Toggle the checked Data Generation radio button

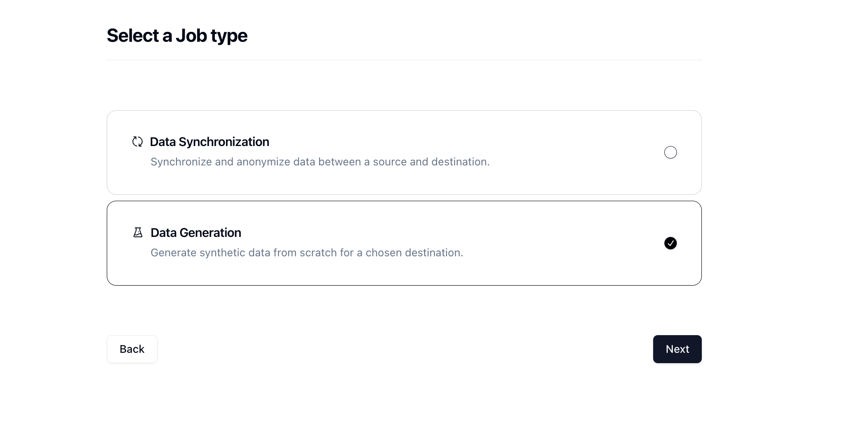tap(670, 243)
